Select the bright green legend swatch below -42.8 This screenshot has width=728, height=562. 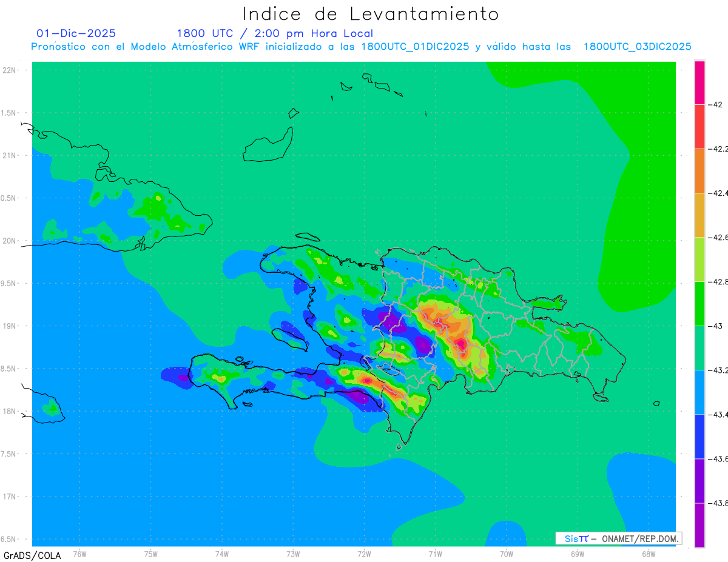pos(699,304)
